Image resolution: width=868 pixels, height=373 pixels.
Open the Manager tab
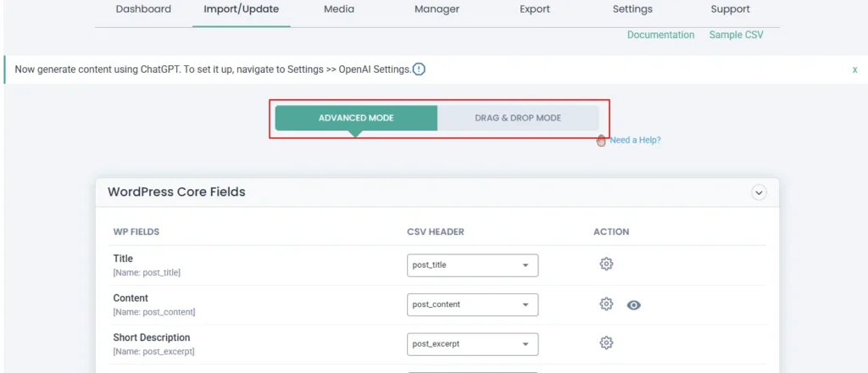click(x=437, y=9)
